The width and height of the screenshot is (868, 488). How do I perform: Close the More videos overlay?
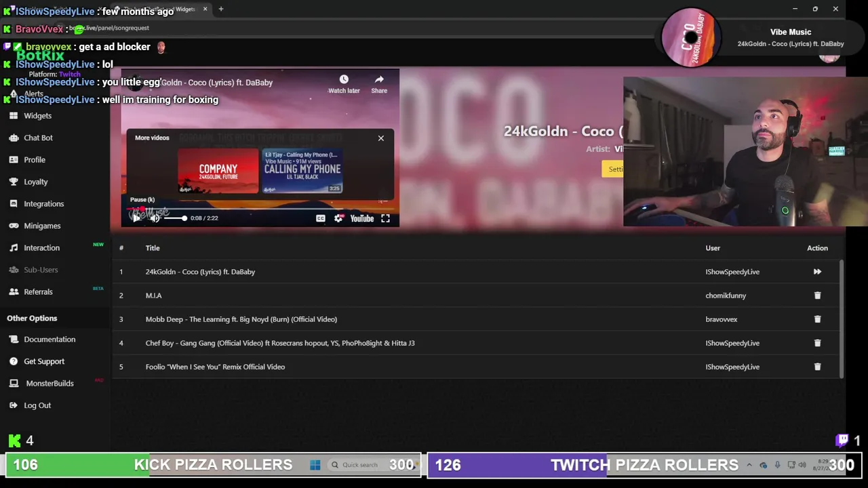(380, 138)
